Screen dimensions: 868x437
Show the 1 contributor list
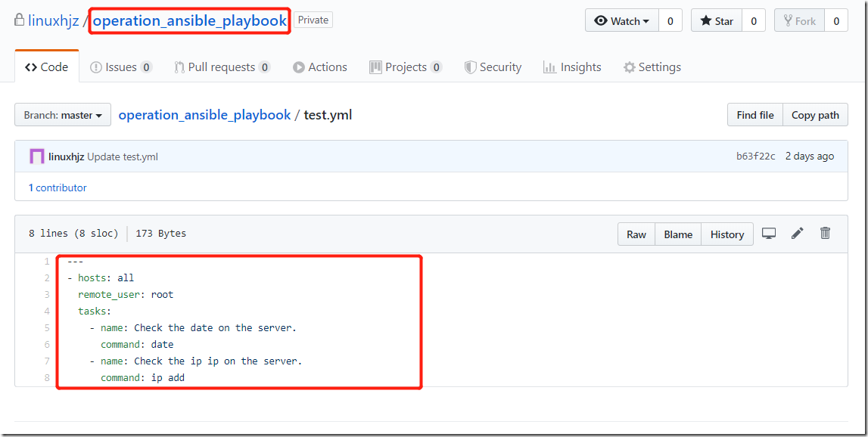[58, 188]
